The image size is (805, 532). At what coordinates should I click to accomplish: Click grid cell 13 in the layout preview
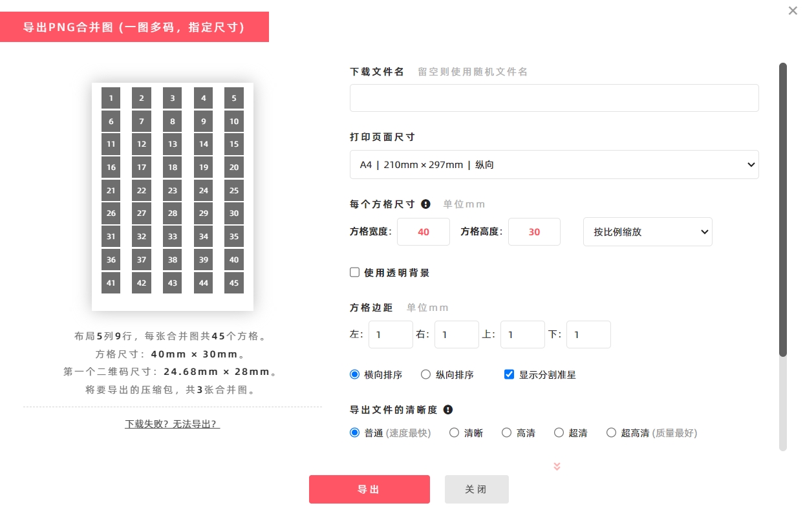[173, 144]
